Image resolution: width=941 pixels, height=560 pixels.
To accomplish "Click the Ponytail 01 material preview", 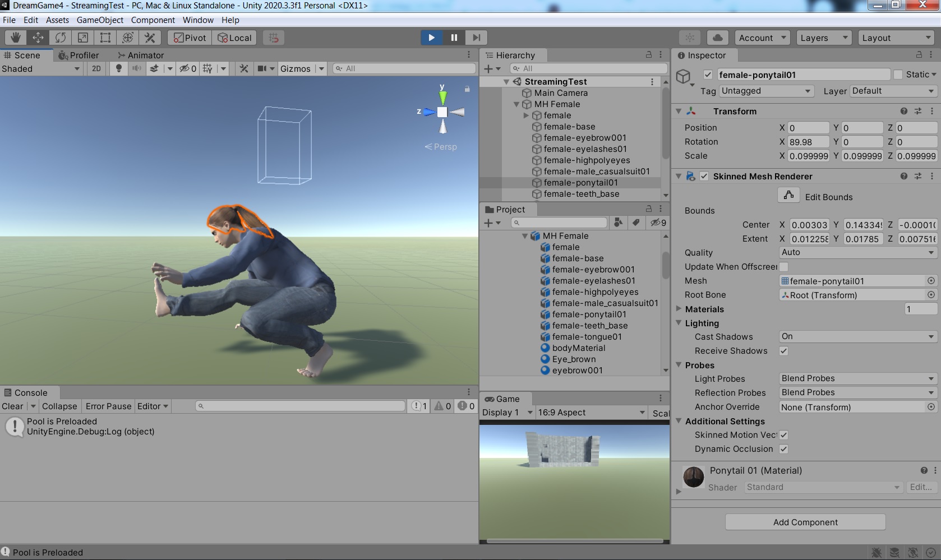I will tap(693, 477).
